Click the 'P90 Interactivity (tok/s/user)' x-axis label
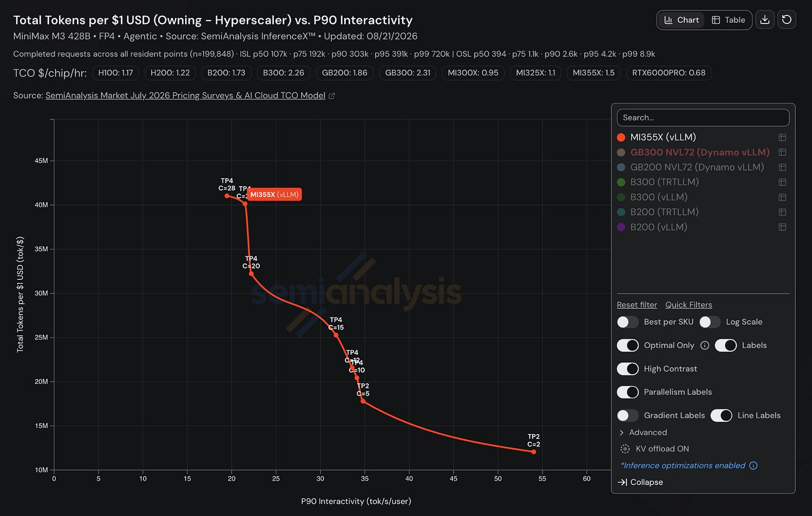 (x=356, y=501)
